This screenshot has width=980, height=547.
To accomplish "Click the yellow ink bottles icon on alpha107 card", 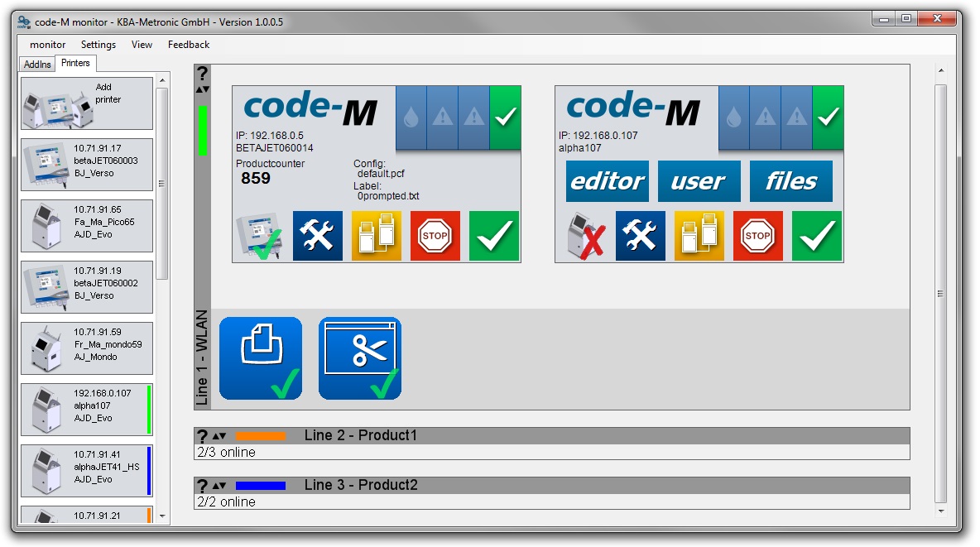I will click(699, 236).
